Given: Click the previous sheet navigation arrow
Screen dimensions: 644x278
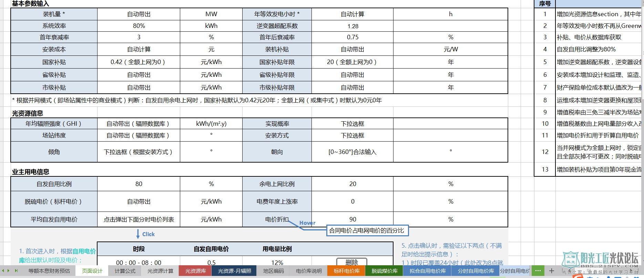Looking at the screenshot, I should (3, 271).
